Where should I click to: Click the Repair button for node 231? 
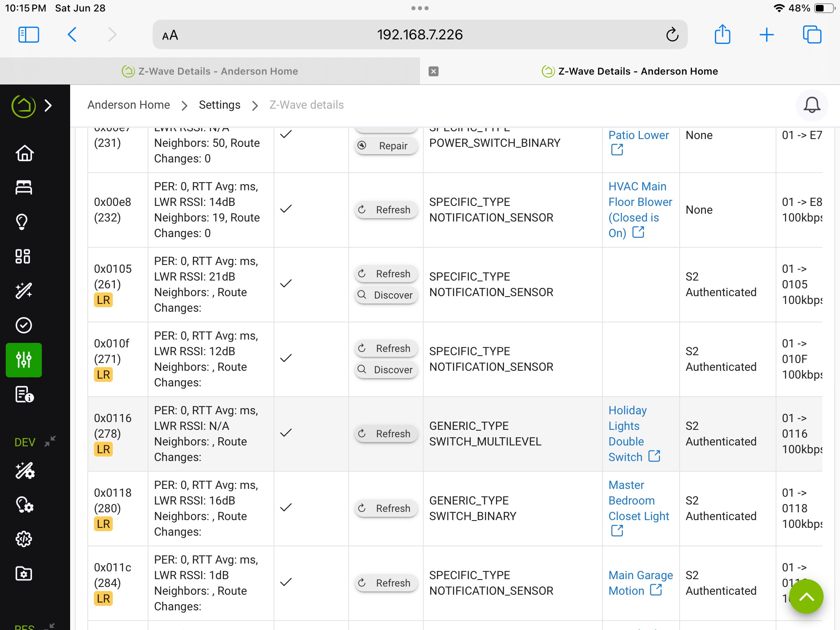(x=386, y=146)
